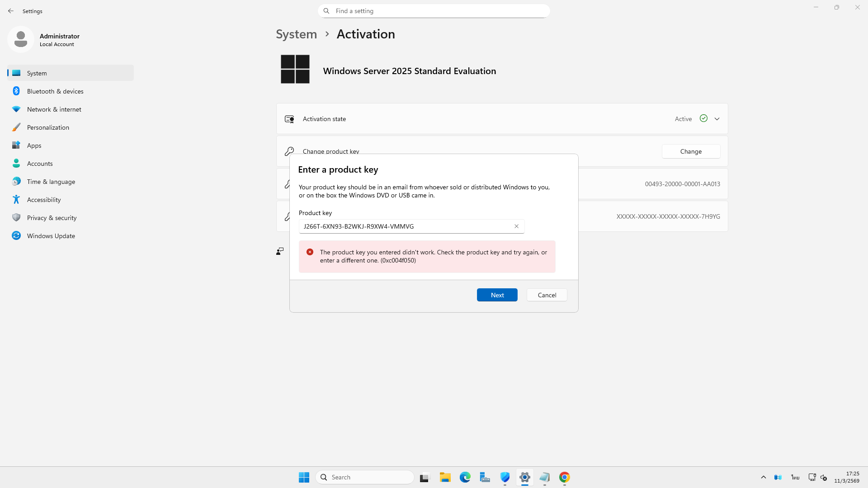Go to System breadcrumb link
This screenshot has height=488, width=868.
point(296,34)
